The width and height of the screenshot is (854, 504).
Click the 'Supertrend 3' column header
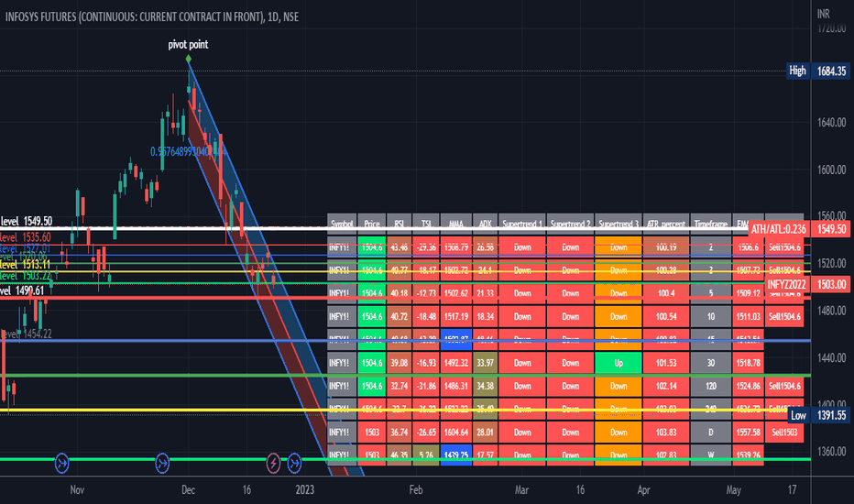coord(619,224)
